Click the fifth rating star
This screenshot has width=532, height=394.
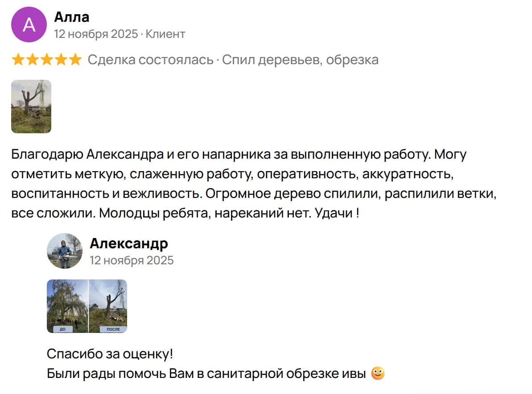point(75,60)
